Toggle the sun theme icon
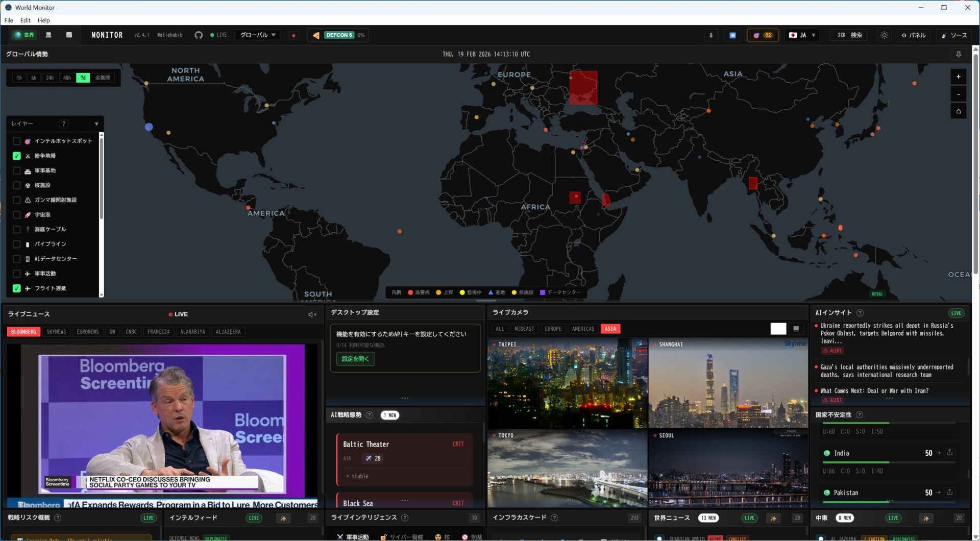This screenshot has height=541, width=980. 884,35
